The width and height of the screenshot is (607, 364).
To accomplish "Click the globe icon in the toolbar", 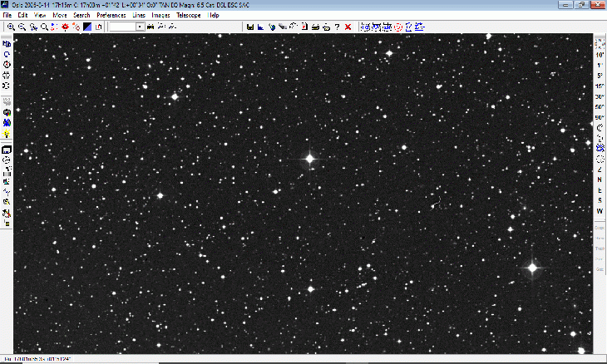I will click(272, 27).
